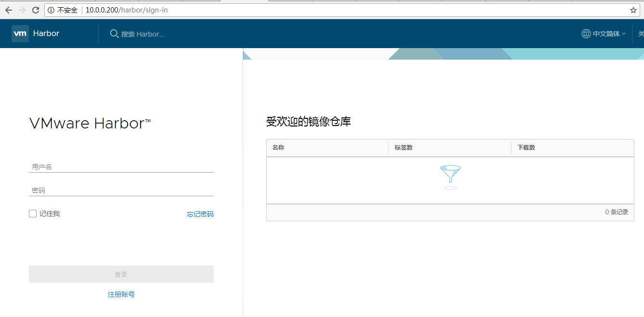Click the VMware vm logo icon
This screenshot has width=644, height=317.
pos(20,34)
